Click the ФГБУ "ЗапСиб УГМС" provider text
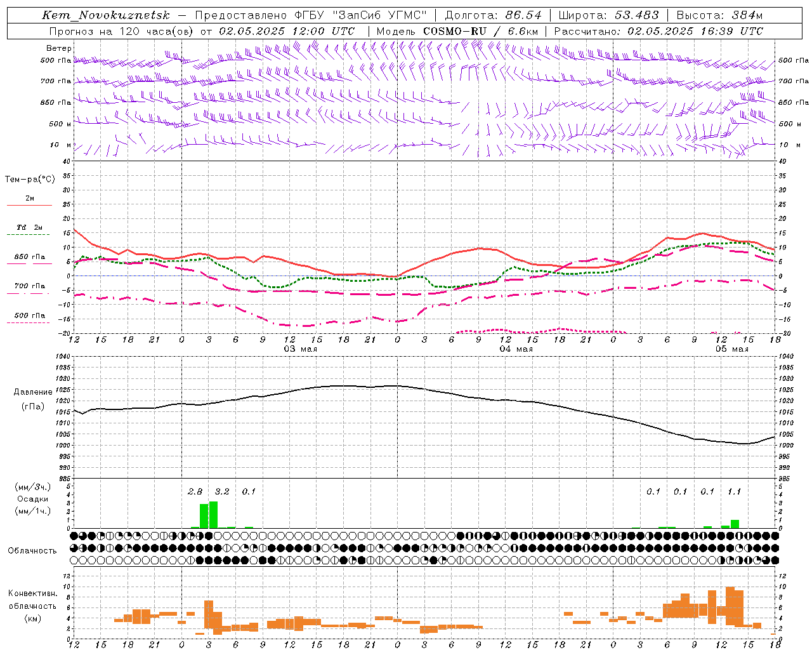812x650 pixels. (x=361, y=15)
